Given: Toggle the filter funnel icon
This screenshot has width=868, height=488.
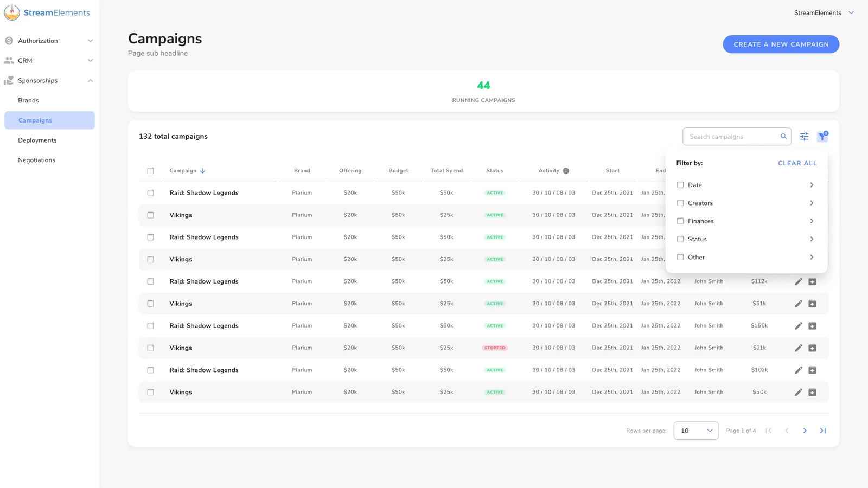Looking at the screenshot, I should 822,137.
